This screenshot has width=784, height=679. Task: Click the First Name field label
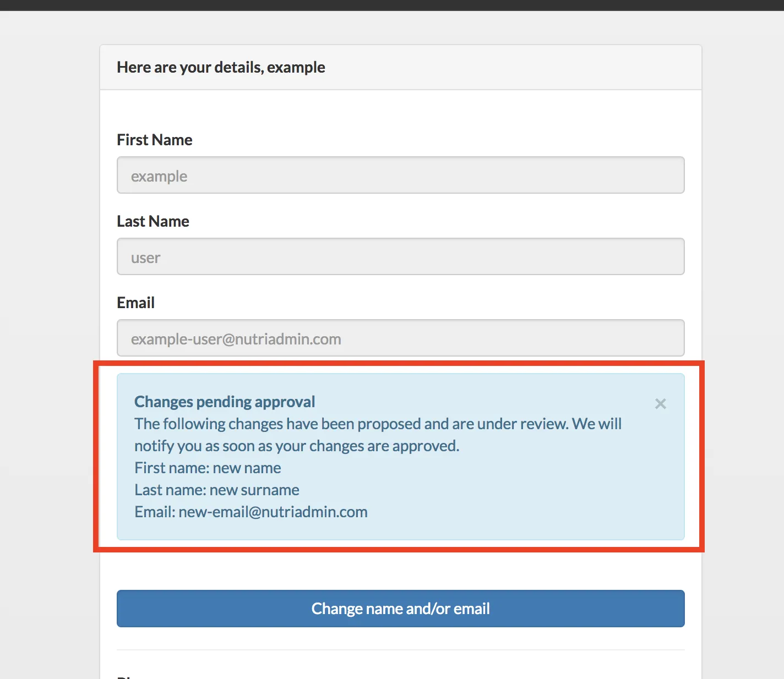[x=154, y=140]
